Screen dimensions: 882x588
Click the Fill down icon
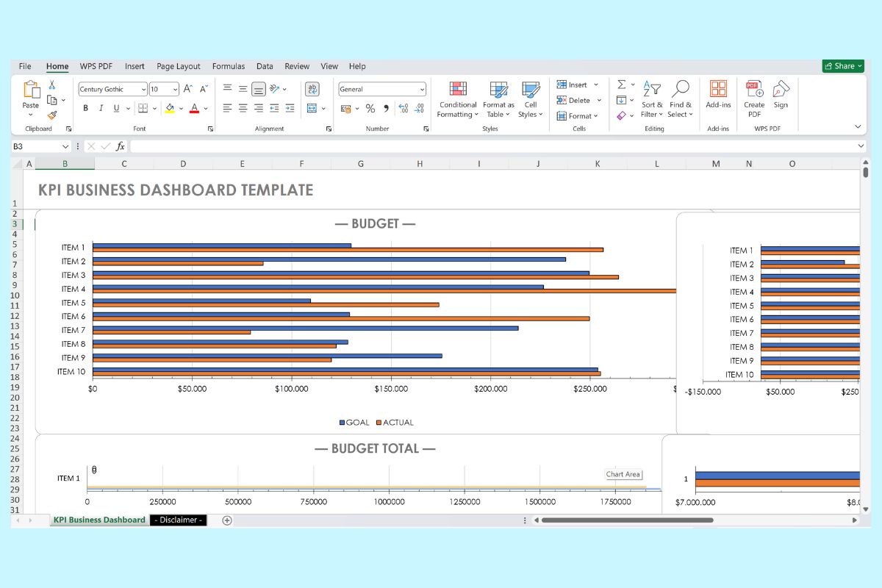tap(621, 100)
